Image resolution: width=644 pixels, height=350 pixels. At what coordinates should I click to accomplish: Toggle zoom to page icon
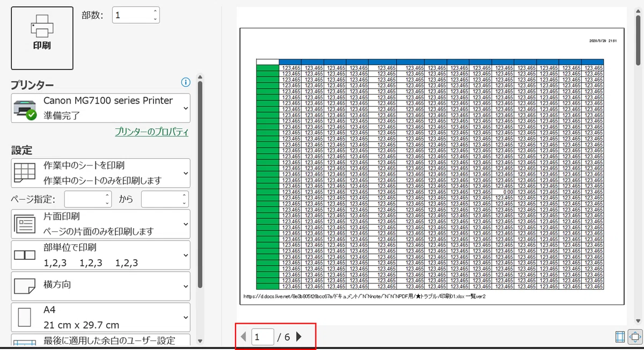[x=634, y=337]
